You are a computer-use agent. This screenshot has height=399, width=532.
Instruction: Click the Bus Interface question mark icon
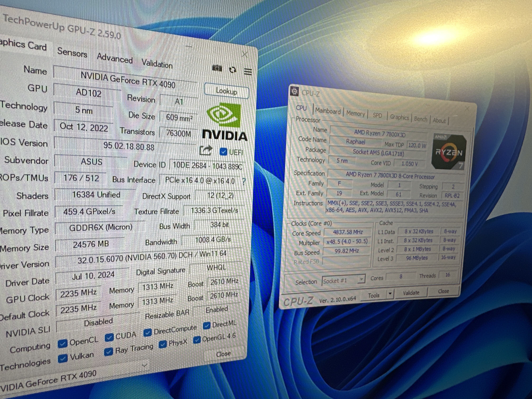[244, 181]
